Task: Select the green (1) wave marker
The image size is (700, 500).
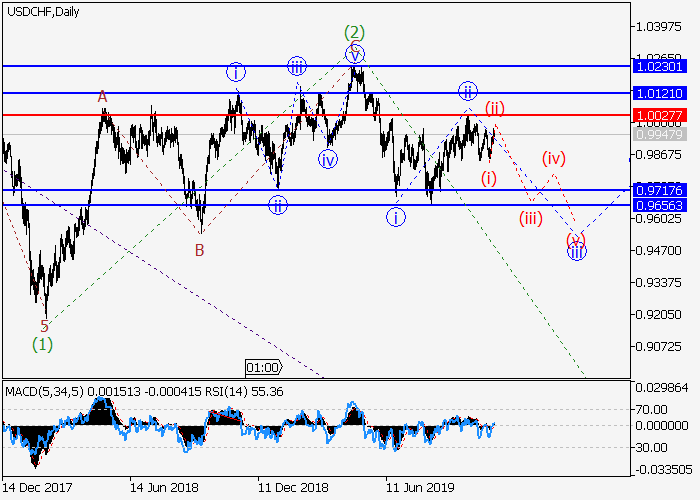Action: pos(42,345)
